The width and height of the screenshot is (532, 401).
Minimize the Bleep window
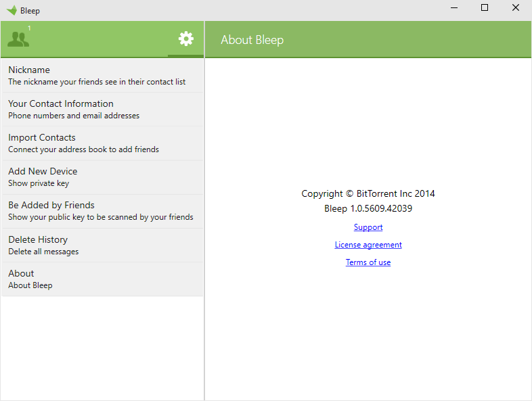coord(454,8)
